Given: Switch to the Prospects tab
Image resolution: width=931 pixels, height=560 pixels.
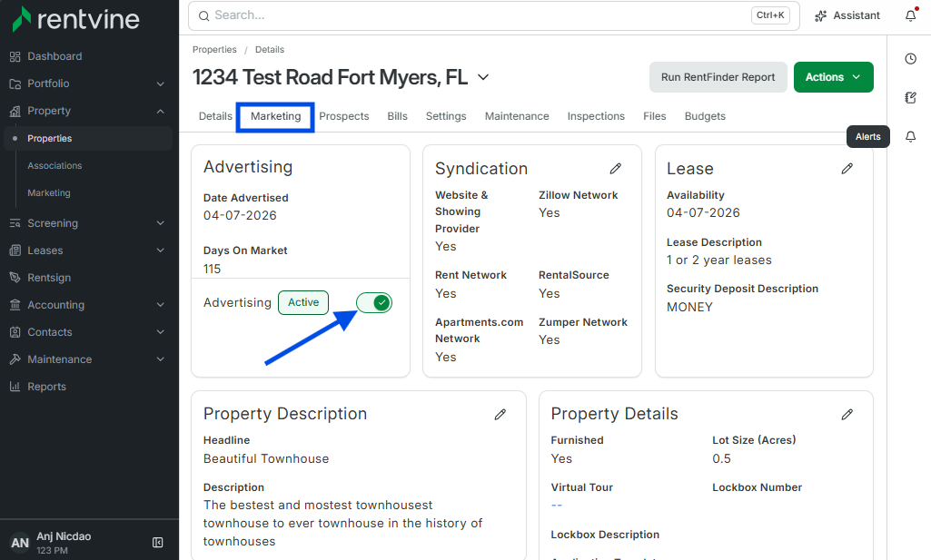Looking at the screenshot, I should coord(343,116).
